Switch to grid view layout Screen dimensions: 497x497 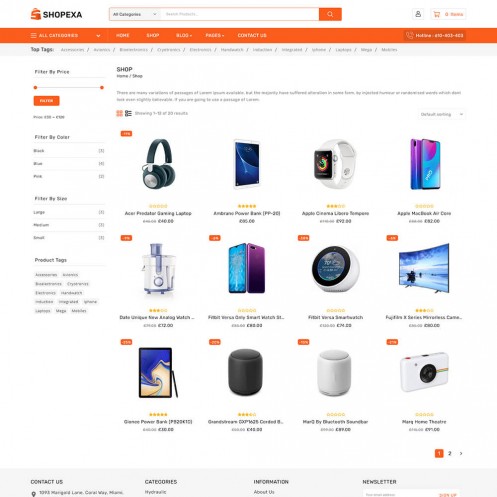click(x=120, y=113)
